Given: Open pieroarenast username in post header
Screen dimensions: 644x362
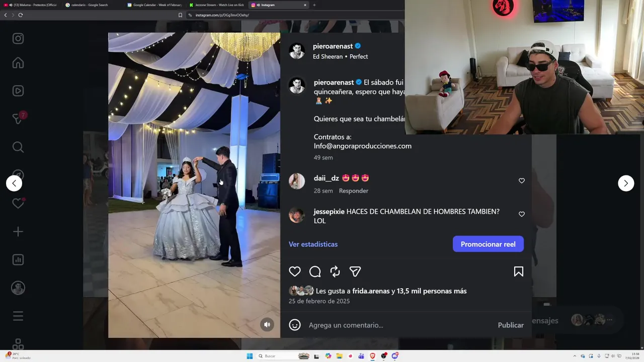Looking at the screenshot, I should (333, 46).
